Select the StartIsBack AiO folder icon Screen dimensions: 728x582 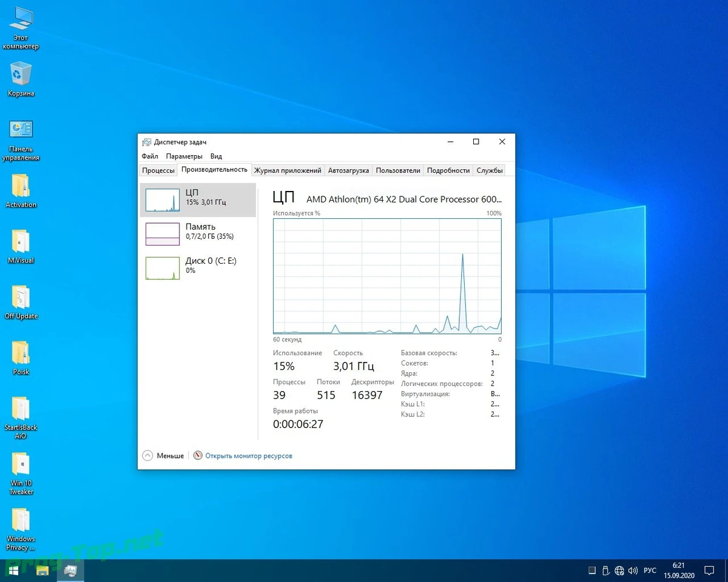(x=21, y=418)
